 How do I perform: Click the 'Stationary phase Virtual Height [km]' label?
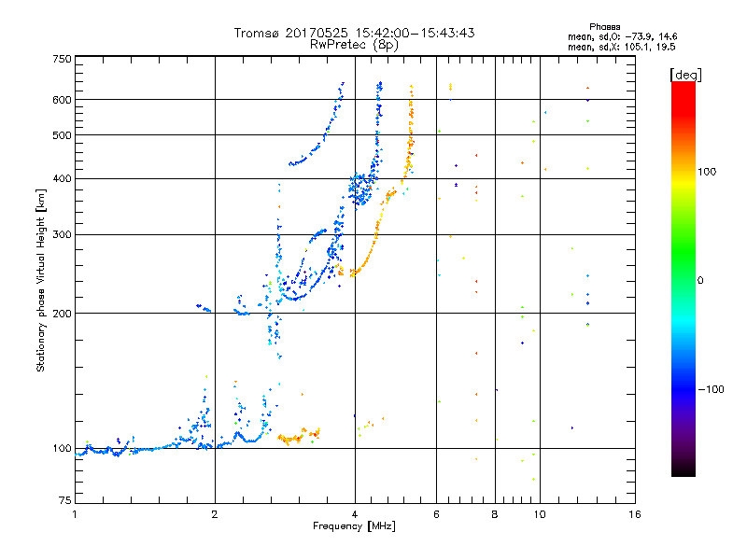tap(40, 280)
